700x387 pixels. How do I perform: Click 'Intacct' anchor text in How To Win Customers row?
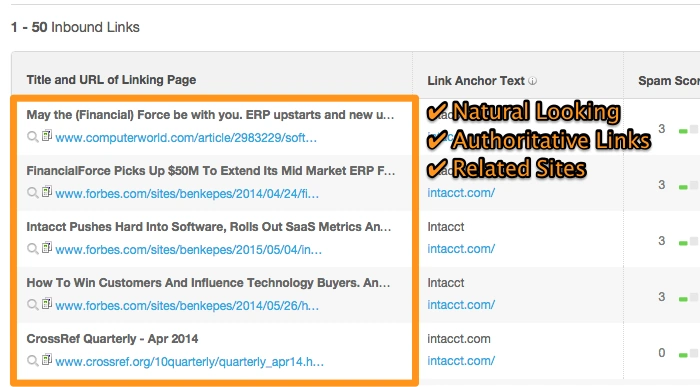click(x=446, y=283)
